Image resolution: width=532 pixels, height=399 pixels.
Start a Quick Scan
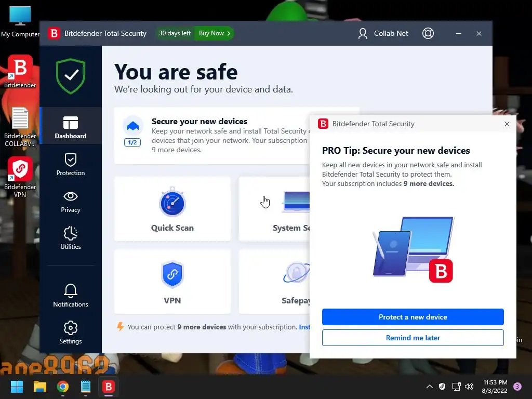pyautogui.click(x=172, y=209)
